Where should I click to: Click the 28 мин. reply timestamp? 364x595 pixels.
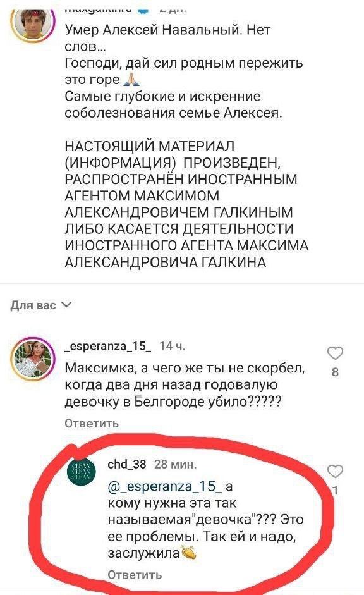[176, 464]
